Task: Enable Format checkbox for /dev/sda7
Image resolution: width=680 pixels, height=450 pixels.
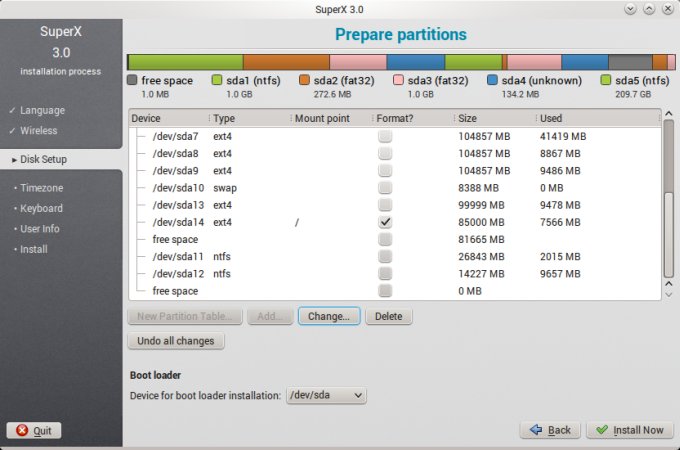Action: click(x=385, y=136)
